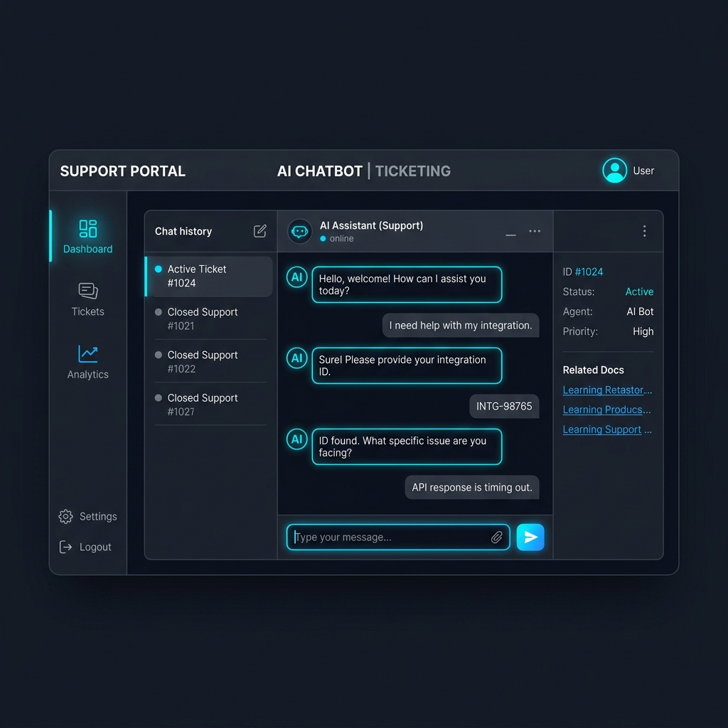Send the message with arrow button
This screenshot has height=728, width=728.
coord(530,537)
